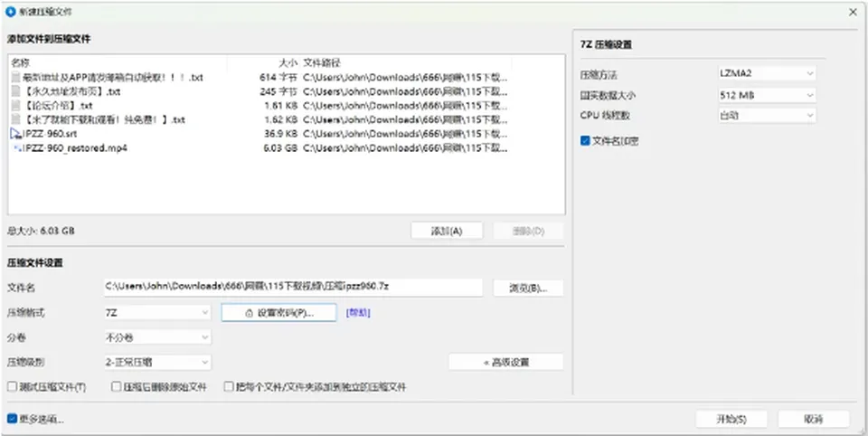This screenshot has height=436, width=868.
Task: Click the file icon of the 614 字节 txt row
Action: (x=15, y=78)
